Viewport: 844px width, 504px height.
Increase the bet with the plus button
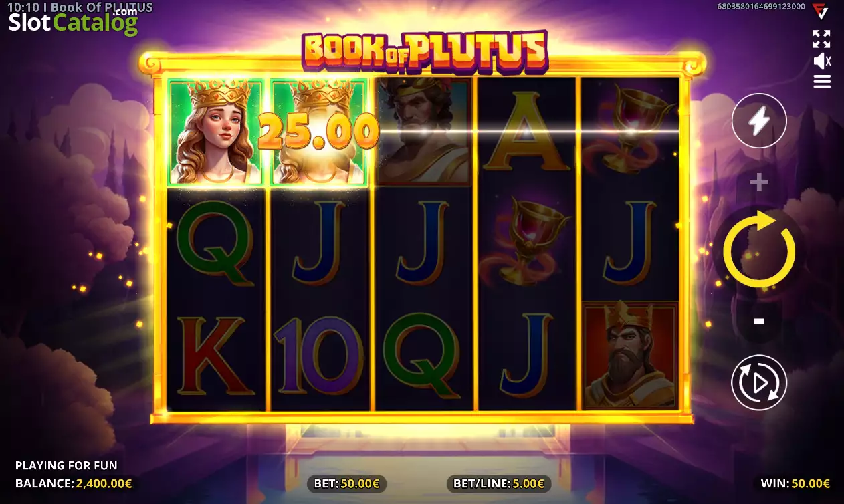(759, 182)
